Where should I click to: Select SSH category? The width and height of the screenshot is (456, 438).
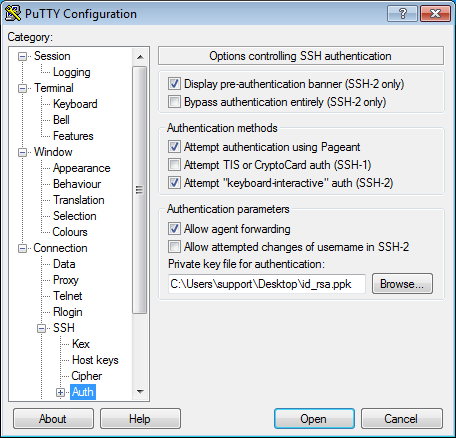click(64, 328)
